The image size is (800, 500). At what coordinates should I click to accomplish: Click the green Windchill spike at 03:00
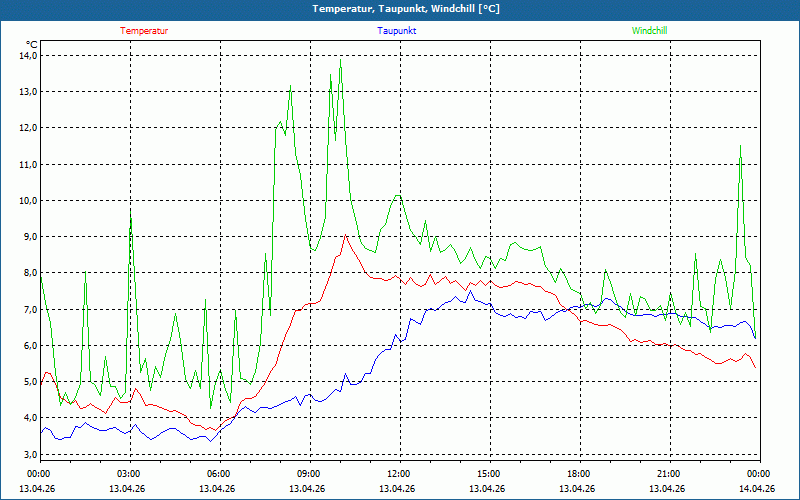click(x=130, y=210)
